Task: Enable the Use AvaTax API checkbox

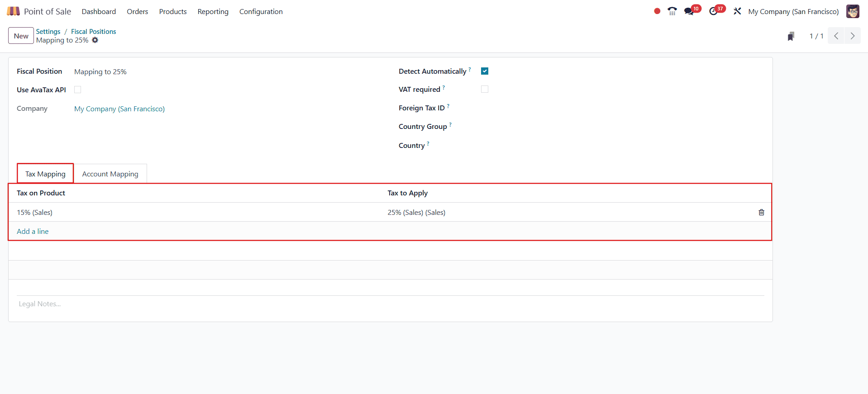Action: pyautogui.click(x=78, y=90)
